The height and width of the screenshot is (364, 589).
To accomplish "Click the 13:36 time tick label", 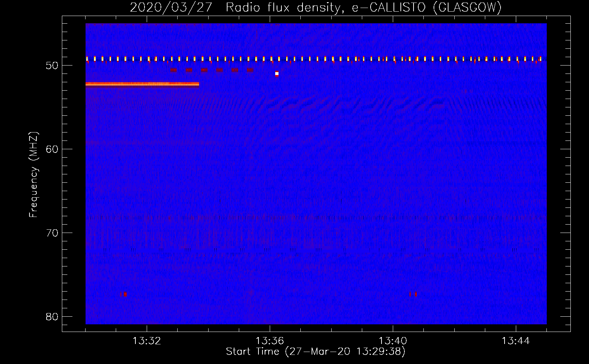I will coord(270,341).
